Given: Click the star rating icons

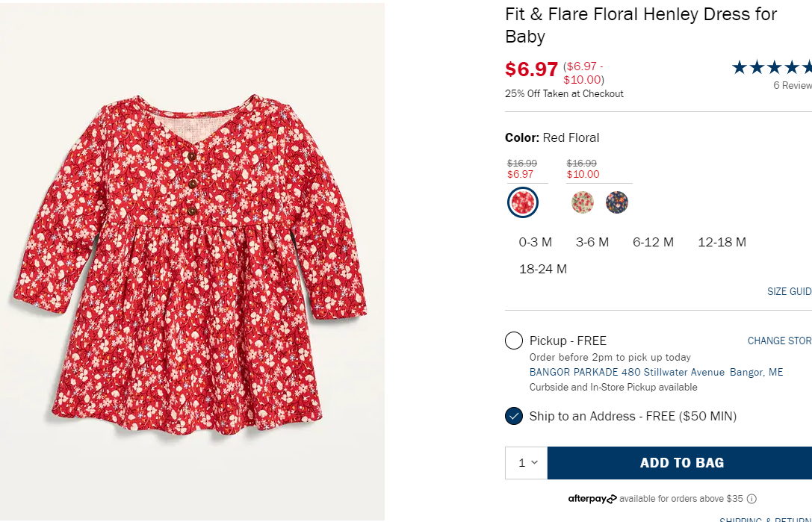Looking at the screenshot, I should (771, 68).
